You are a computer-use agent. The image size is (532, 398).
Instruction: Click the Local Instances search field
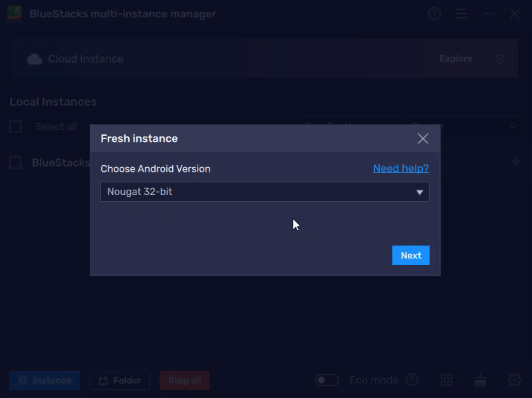(463, 126)
